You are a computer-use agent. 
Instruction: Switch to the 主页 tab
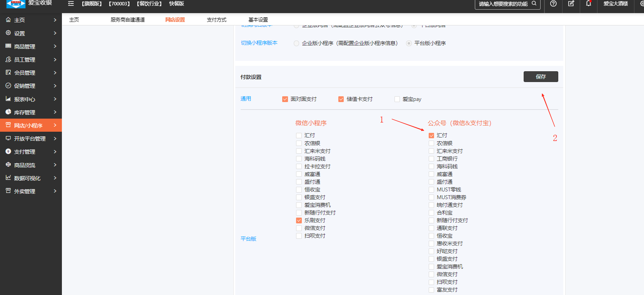click(74, 20)
